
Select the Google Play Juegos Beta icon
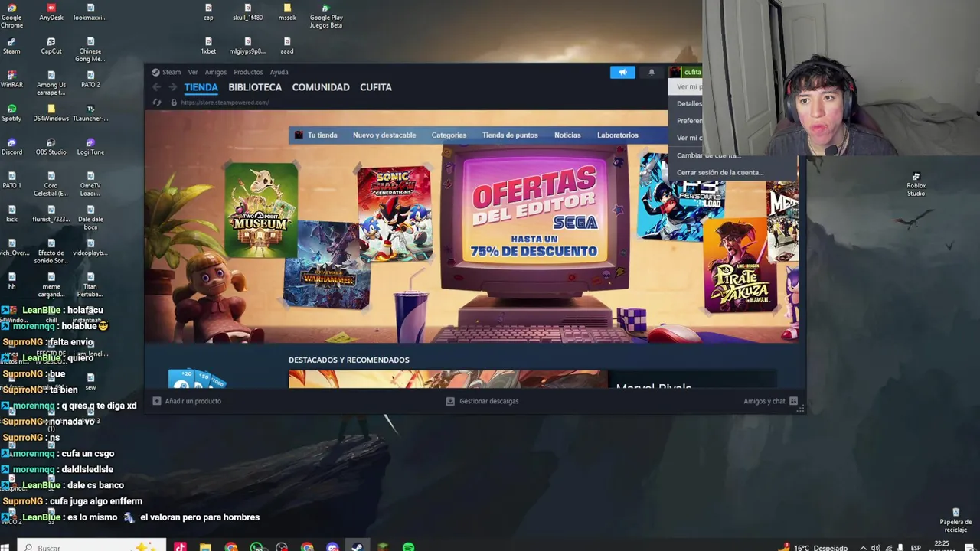tap(326, 16)
